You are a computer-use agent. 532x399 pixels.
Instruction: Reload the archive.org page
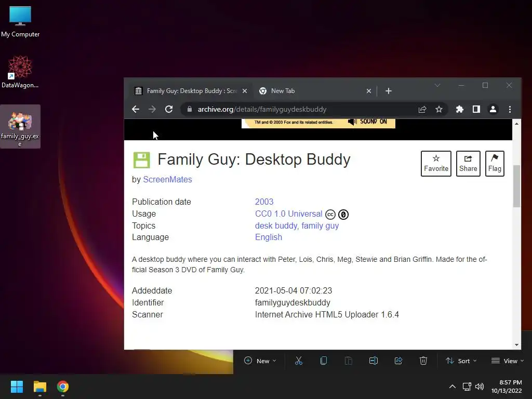tap(169, 109)
